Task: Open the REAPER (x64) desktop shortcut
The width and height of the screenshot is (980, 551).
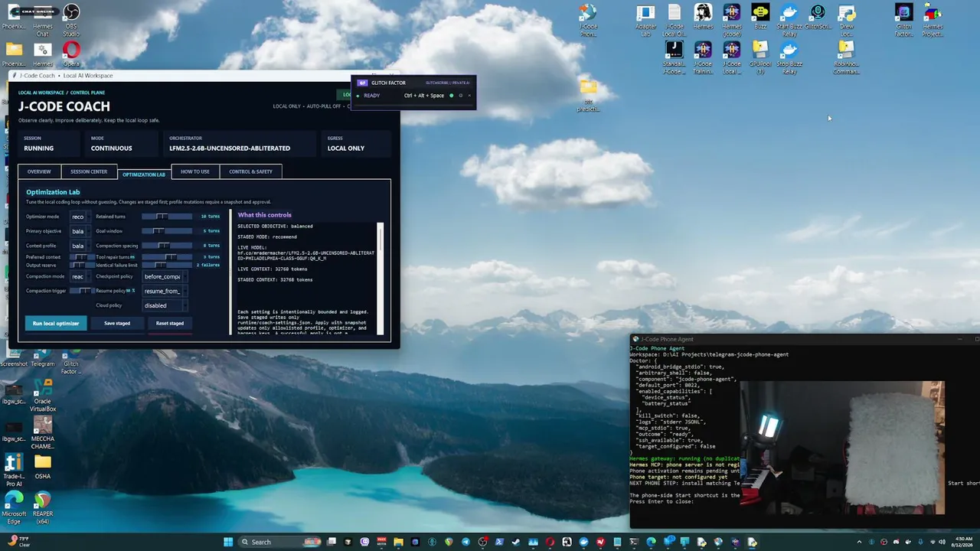Action: click(x=43, y=508)
